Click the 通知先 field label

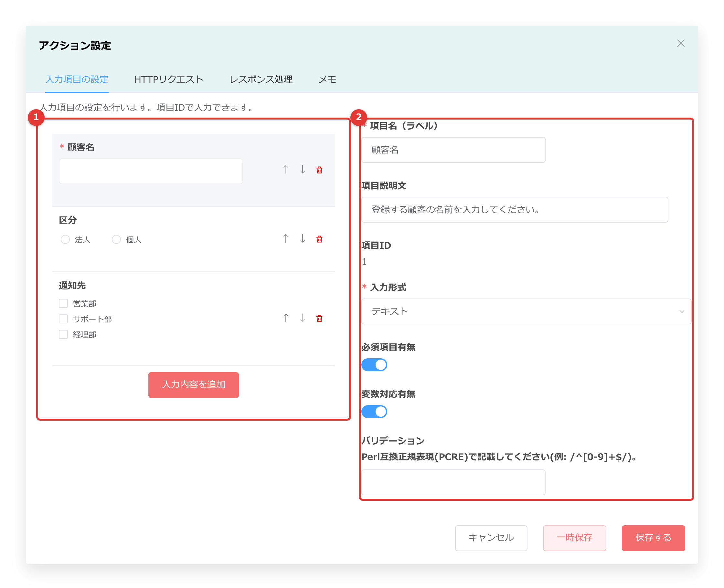click(72, 286)
